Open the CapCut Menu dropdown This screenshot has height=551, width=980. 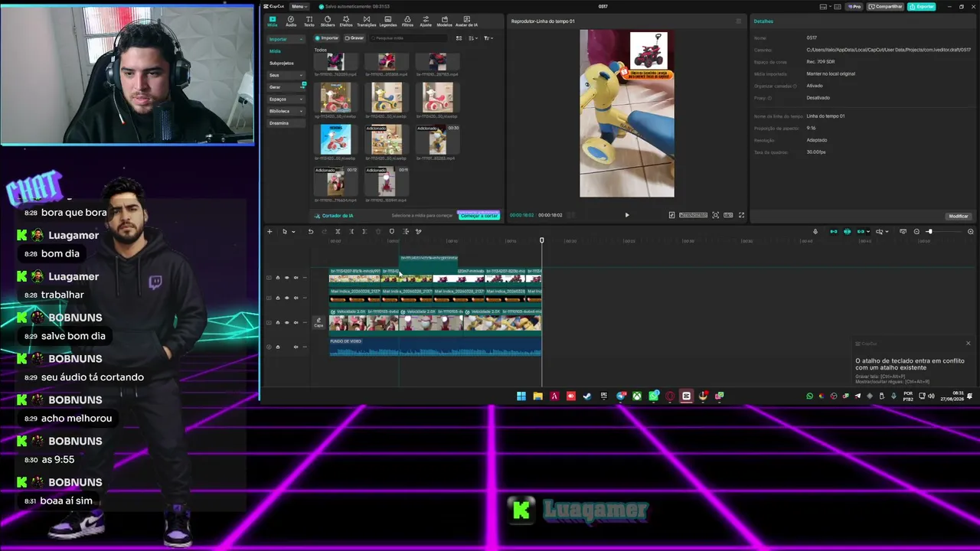click(x=299, y=6)
